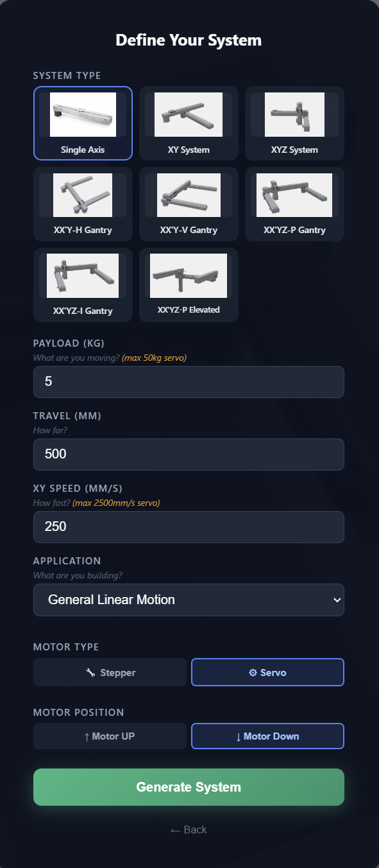Click the Generate System button

click(189, 786)
